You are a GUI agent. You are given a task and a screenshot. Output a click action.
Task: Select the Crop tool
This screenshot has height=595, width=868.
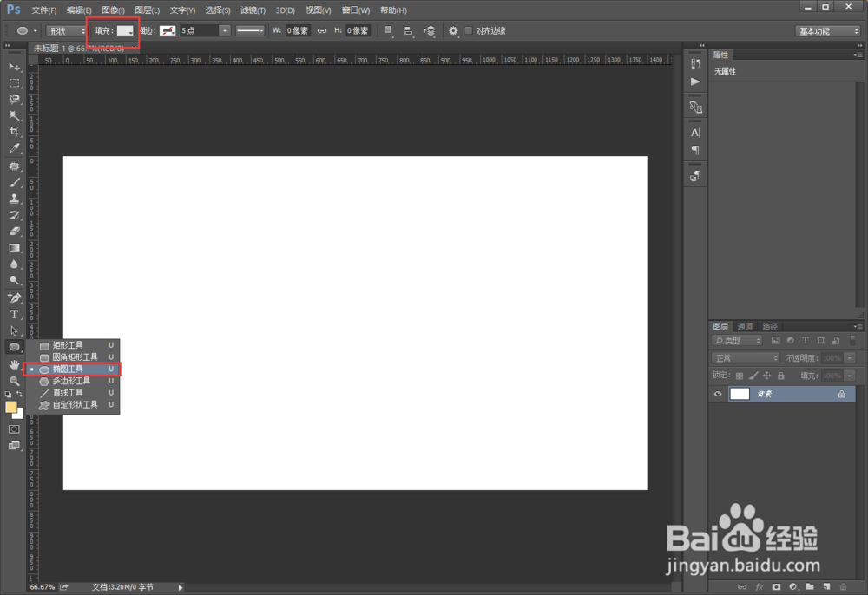pyautogui.click(x=14, y=132)
